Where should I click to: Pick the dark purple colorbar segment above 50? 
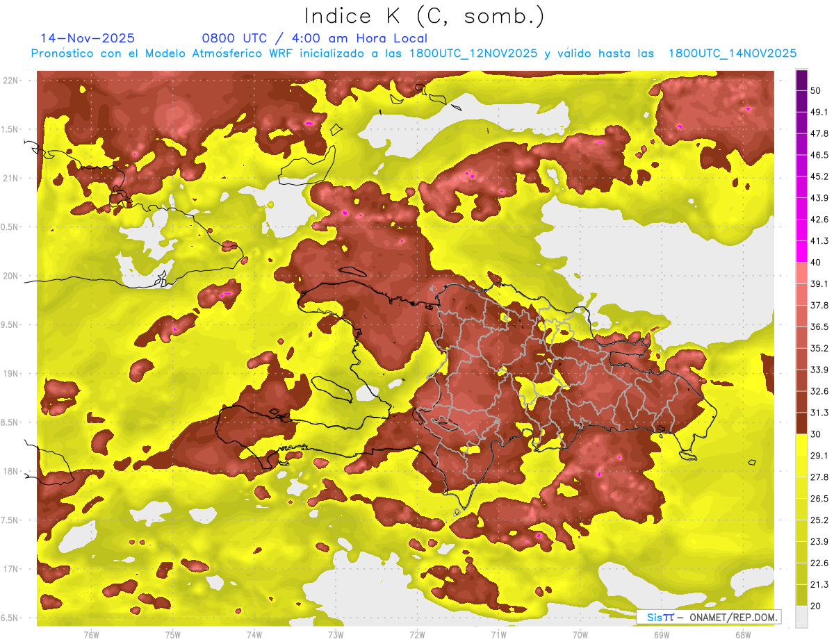801,80
